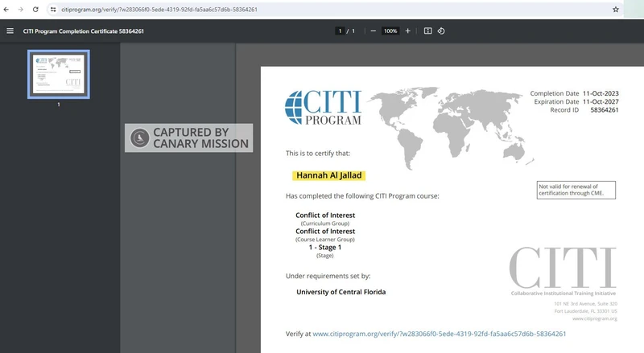Rotate the PDF counterclockwise
The image size is (644, 353).
[x=441, y=31]
